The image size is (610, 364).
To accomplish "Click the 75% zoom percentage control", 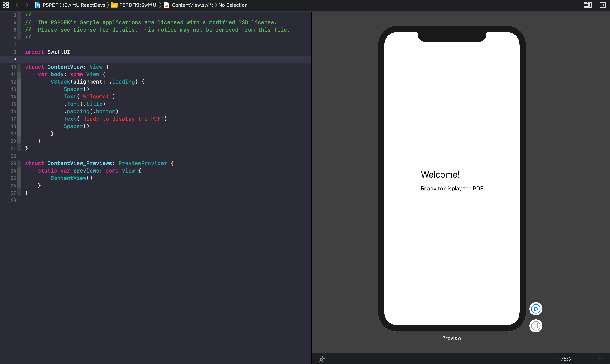I will tap(566, 359).
